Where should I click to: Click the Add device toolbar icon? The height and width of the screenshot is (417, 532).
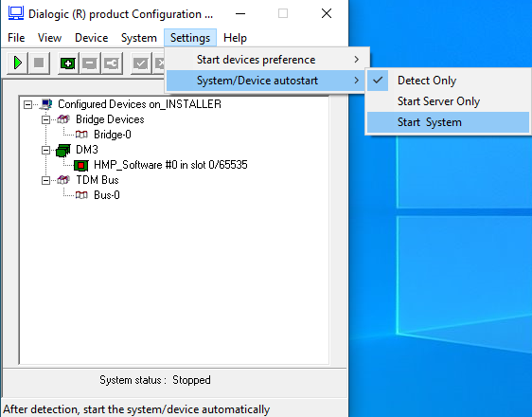point(68,63)
